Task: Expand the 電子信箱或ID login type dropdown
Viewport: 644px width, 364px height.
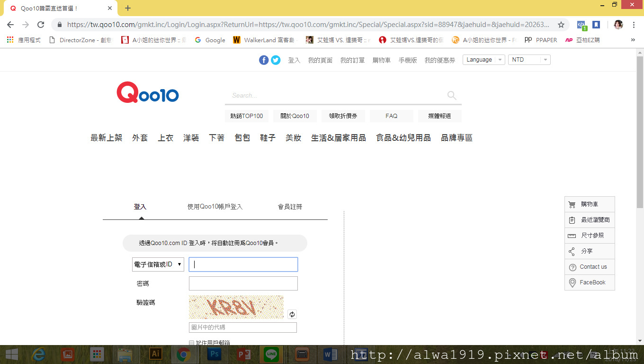Action: pyautogui.click(x=158, y=264)
